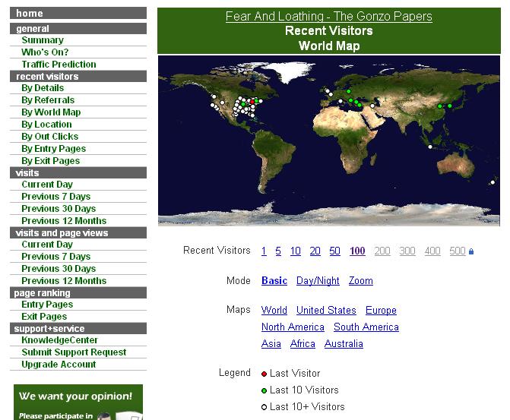Screen dimensions: 510x420
Task: Select the South America map
Action: pyautogui.click(x=366, y=327)
